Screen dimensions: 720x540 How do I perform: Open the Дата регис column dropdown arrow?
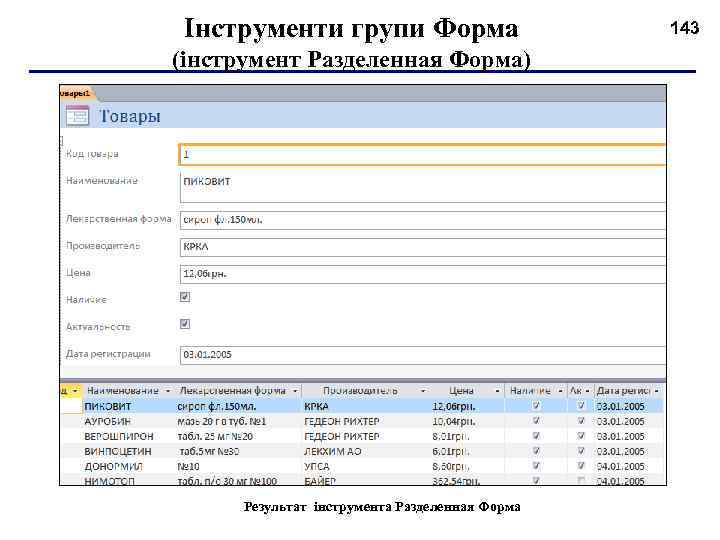(x=657, y=391)
